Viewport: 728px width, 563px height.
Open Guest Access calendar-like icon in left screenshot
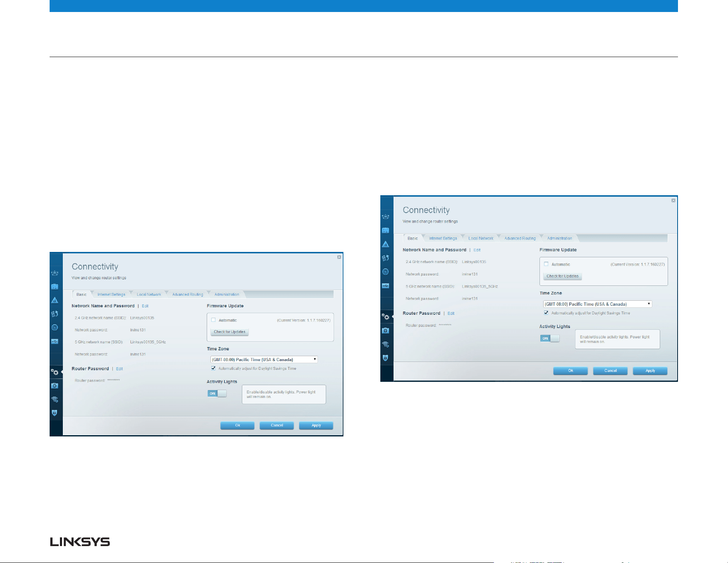[x=55, y=286]
